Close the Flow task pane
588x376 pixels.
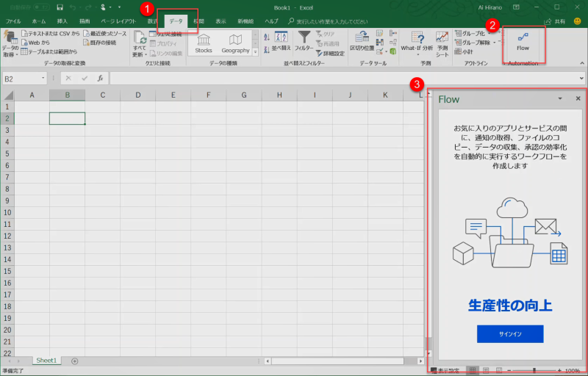click(x=578, y=98)
